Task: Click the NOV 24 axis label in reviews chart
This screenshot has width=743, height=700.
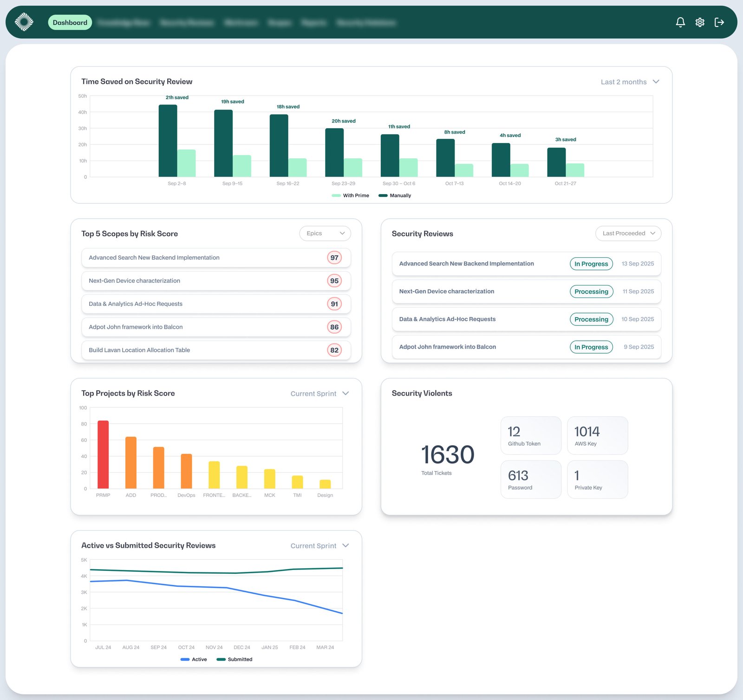Action: coord(214,648)
